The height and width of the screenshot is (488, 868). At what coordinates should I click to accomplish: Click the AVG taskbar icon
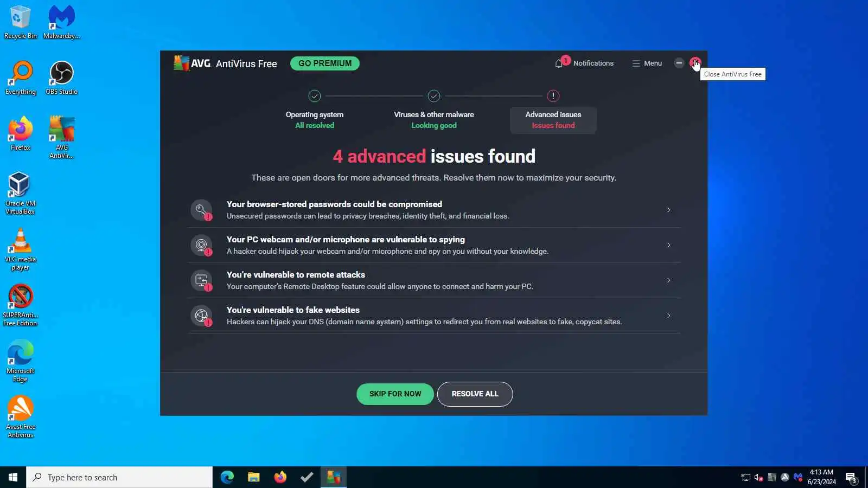pos(333,477)
